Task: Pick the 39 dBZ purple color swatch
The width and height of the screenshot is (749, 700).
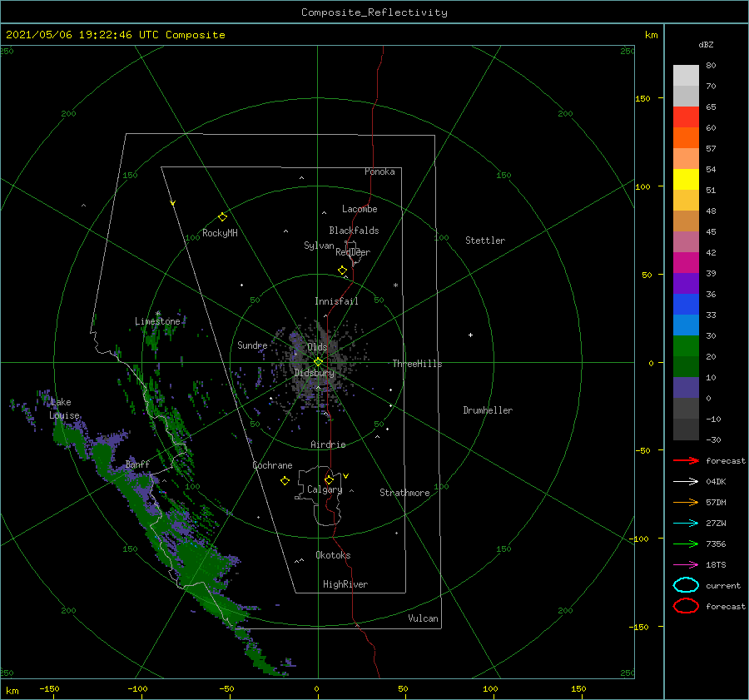Action: [686, 283]
